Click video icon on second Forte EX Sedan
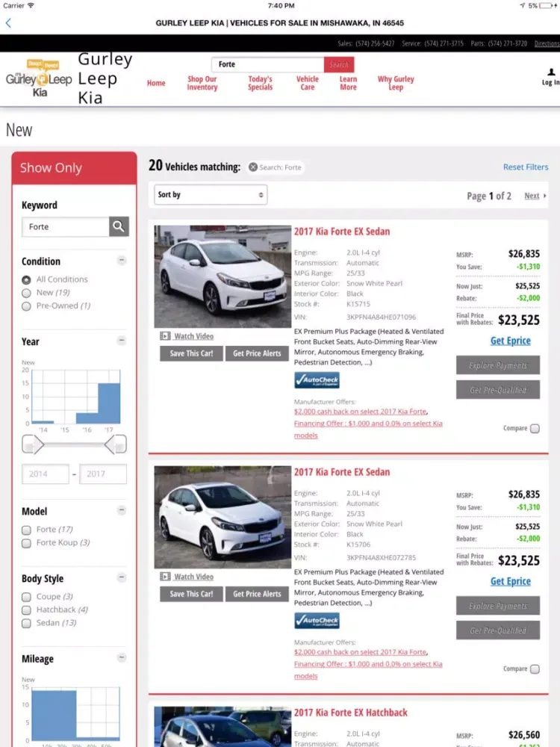Screen dimensions: 560x747 click(x=165, y=577)
